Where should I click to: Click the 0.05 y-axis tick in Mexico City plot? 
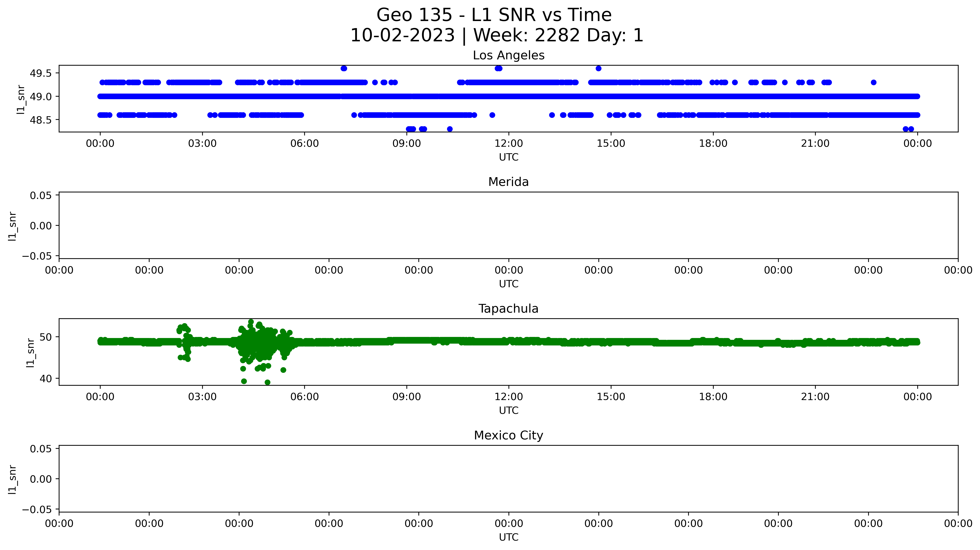point(41,449)
